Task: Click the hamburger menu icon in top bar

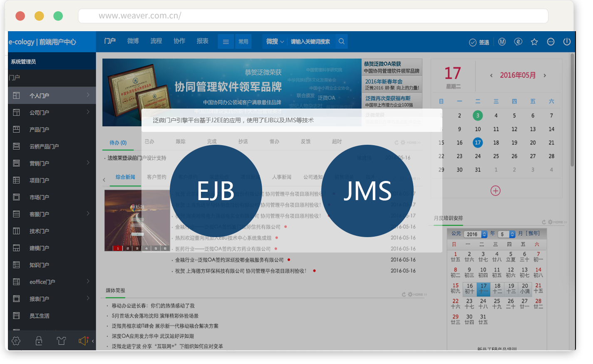Action: (x=226, y=42)
